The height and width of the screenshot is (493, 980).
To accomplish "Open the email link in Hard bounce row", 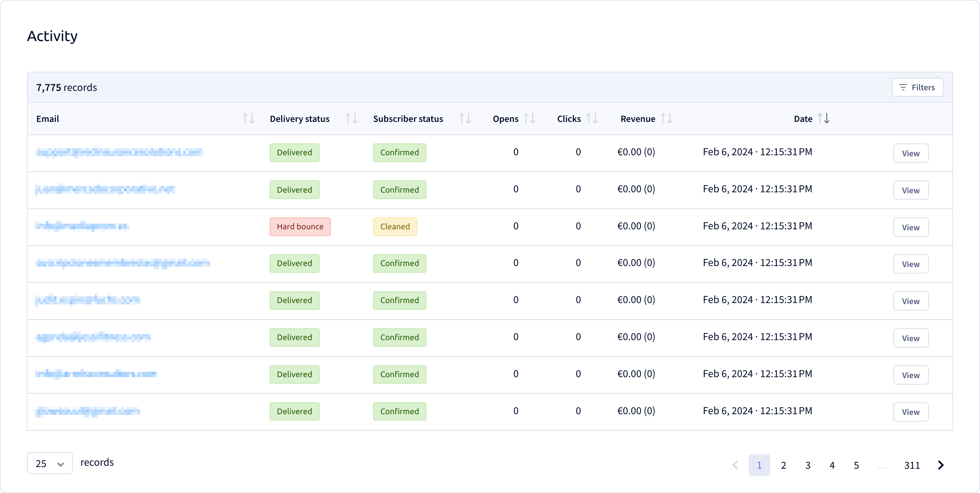I will [x=82, y=226].
